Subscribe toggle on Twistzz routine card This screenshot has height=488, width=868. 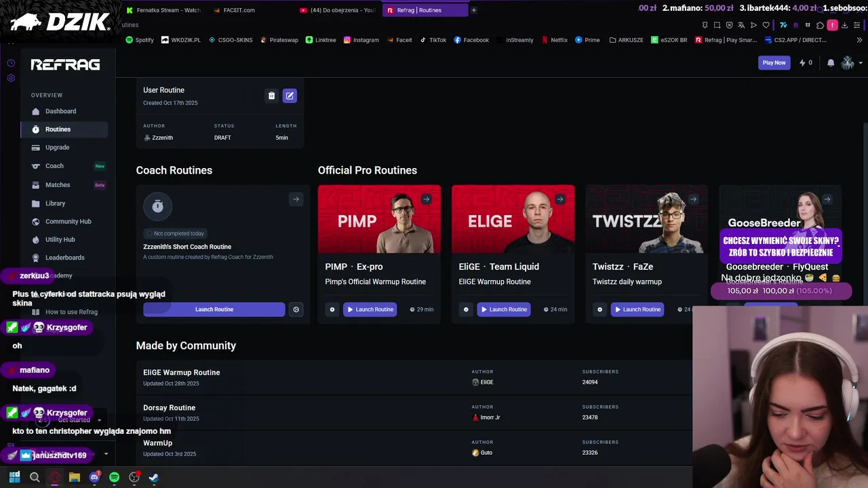(x=599, y=309)
